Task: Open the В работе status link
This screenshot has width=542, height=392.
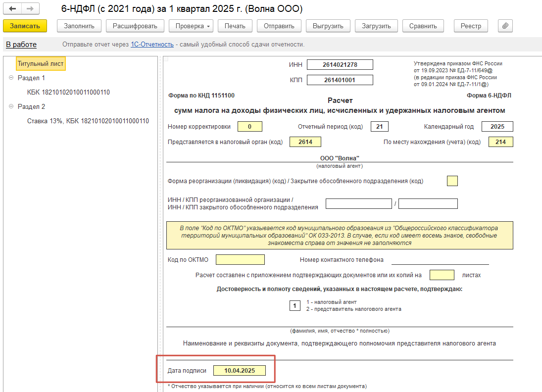Action: click(x=21, y=45)
